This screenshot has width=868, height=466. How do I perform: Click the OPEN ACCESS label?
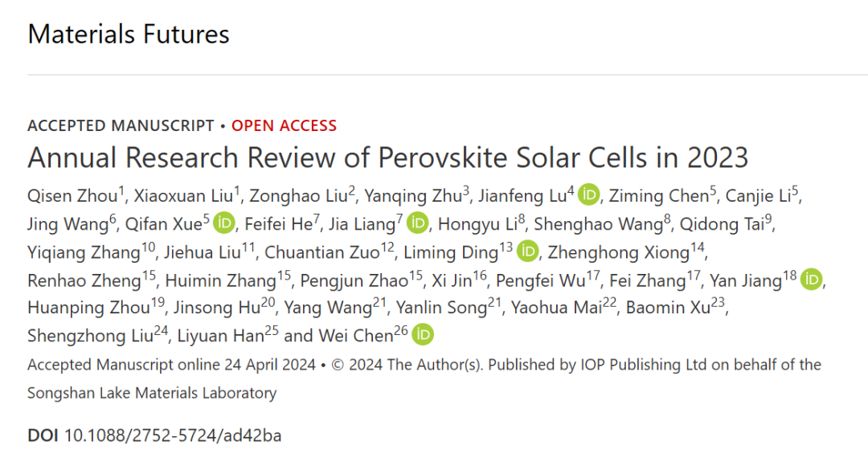tap(284, 125)
